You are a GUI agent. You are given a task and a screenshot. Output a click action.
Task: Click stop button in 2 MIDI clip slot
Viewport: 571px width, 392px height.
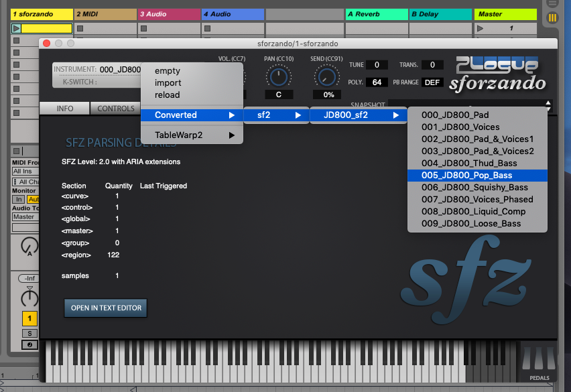pyautogui.click(x=80, y=28)
